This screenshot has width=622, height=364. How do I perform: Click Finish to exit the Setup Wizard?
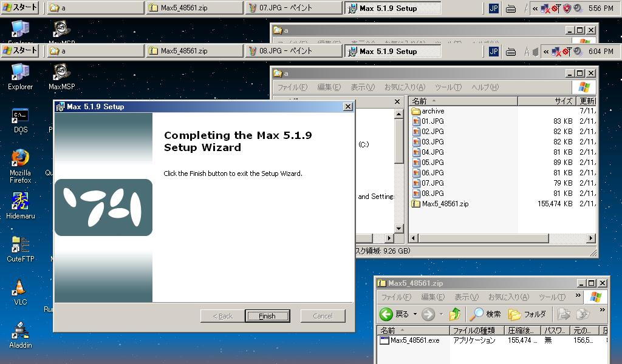(x=267, y=316)
